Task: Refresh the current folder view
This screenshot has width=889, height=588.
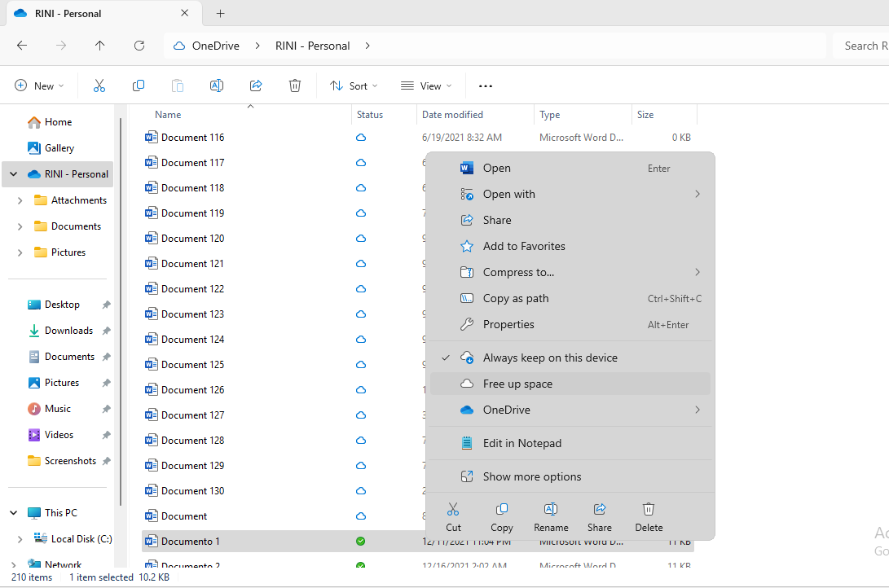Action: coord(139,46)
